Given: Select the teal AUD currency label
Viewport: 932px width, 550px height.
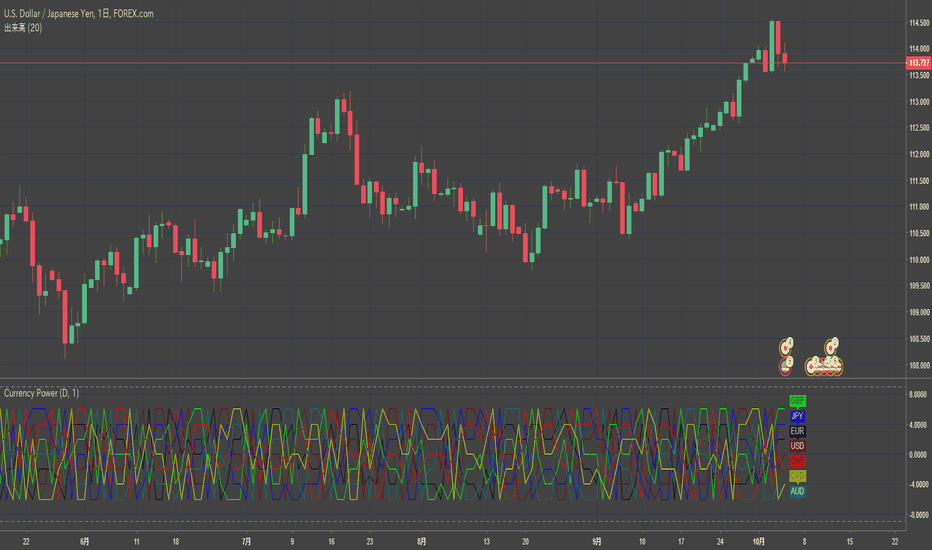Looking at the screenshot, I should (797, 491).
